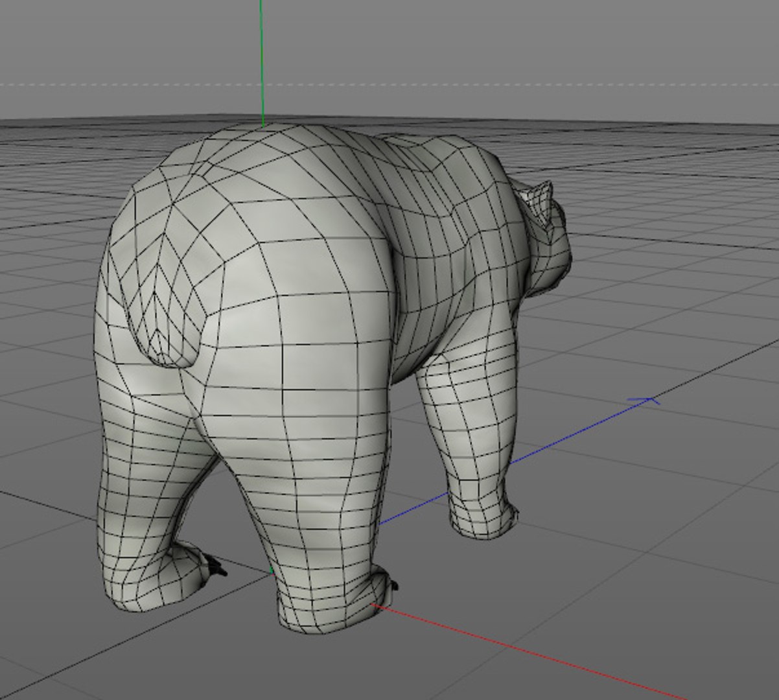
Task: Click the green Y axis line
Action: (x=262, y=63)
